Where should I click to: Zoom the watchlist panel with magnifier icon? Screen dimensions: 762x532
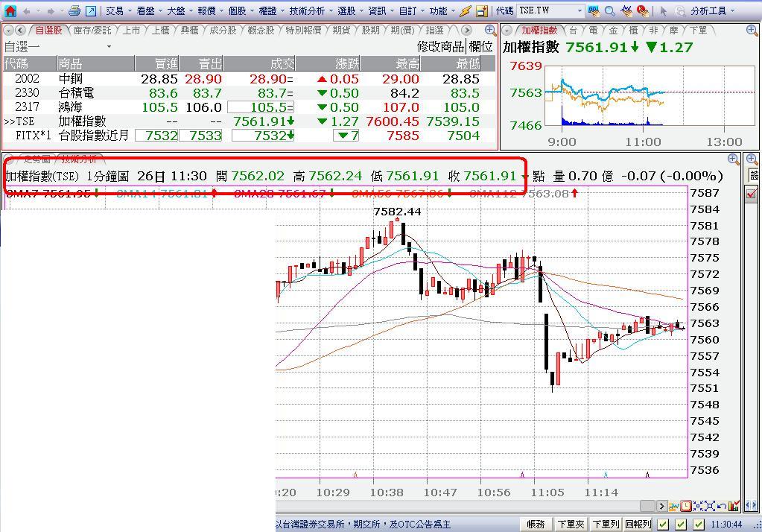click(490, 30)
